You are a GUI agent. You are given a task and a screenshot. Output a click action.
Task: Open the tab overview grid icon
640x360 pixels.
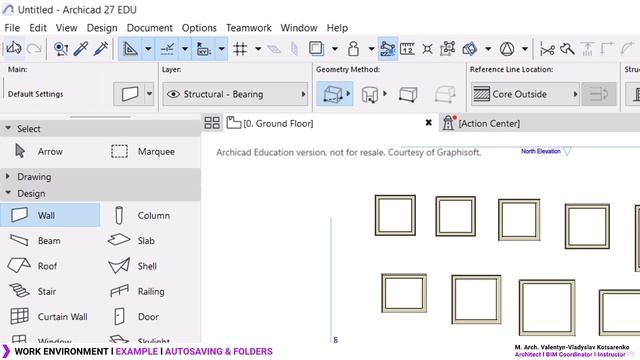pos(212,123)
